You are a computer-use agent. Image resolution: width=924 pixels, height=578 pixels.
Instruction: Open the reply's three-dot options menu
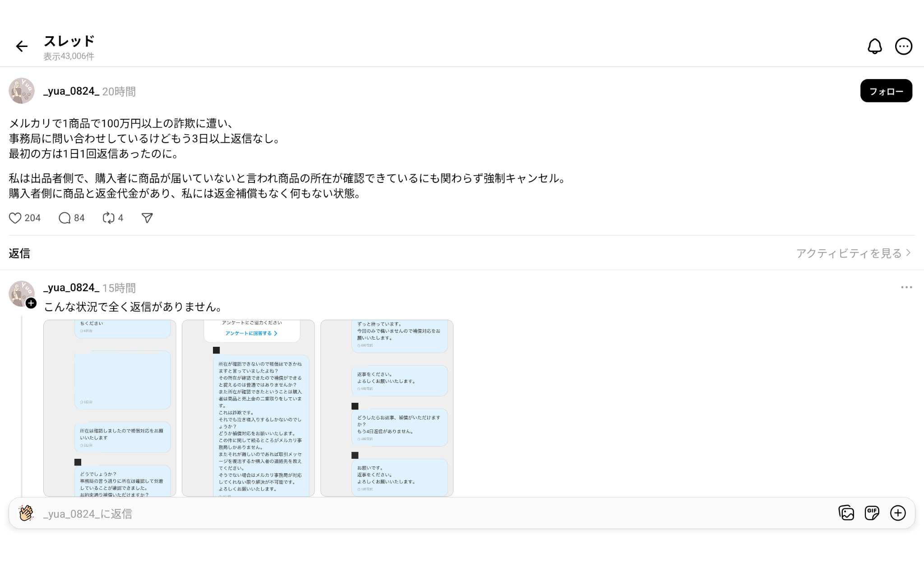tap(906, 288)
